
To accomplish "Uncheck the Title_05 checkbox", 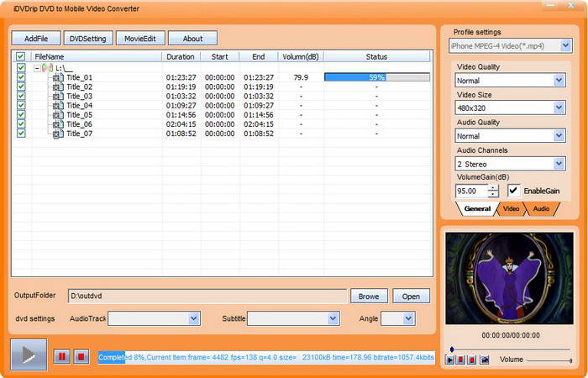I will pyautogui.click(x=21, y=115).
